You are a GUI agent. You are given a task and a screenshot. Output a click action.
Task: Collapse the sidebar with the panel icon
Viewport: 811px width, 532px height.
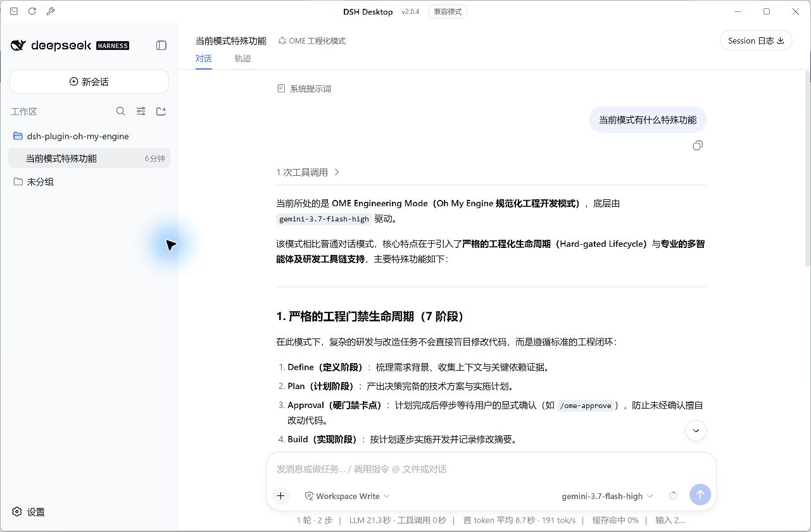[x=161, y=46]
